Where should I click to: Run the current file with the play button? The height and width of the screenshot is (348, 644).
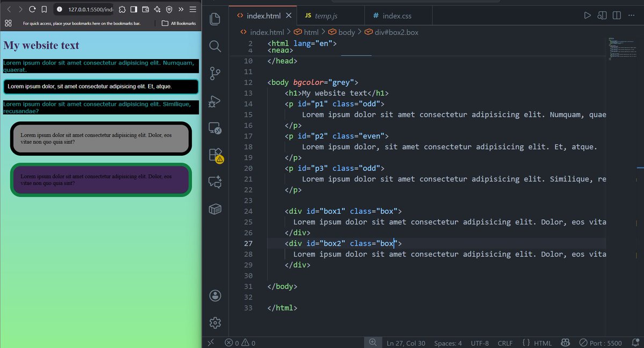tap(587, 15)
